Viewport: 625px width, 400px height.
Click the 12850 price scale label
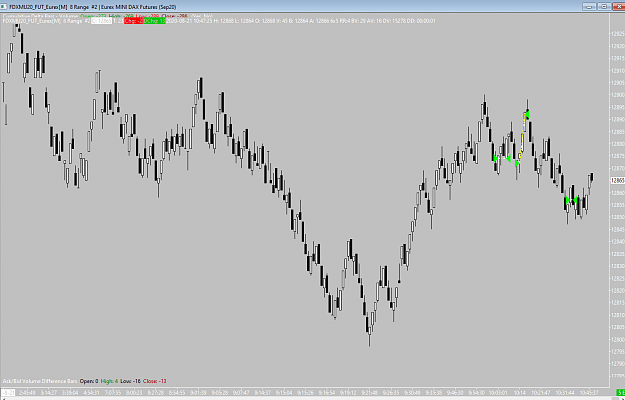tap(617, 217)
